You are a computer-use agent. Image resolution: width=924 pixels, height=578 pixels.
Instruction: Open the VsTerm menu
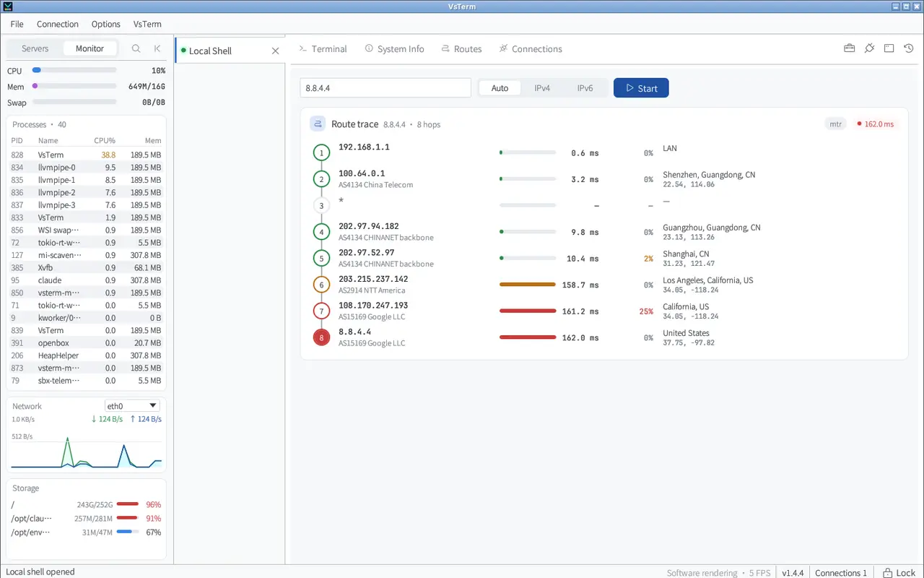[147, 24]
